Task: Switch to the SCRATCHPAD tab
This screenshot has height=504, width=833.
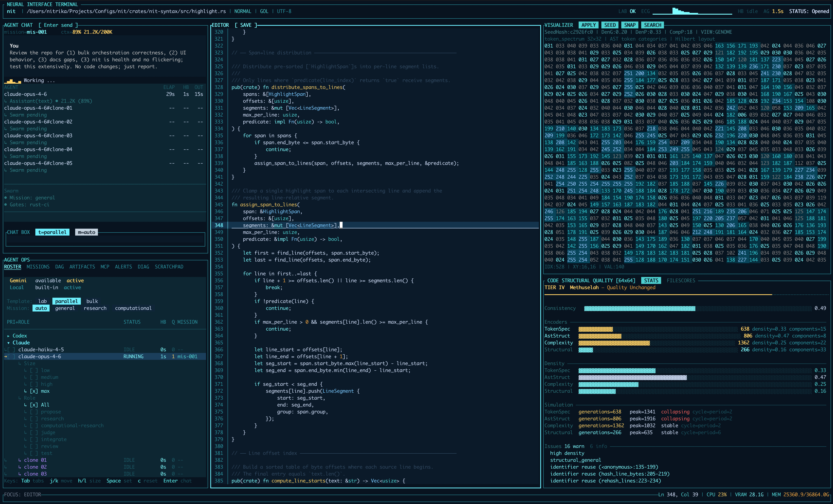Action: click(x=169, y=267)
